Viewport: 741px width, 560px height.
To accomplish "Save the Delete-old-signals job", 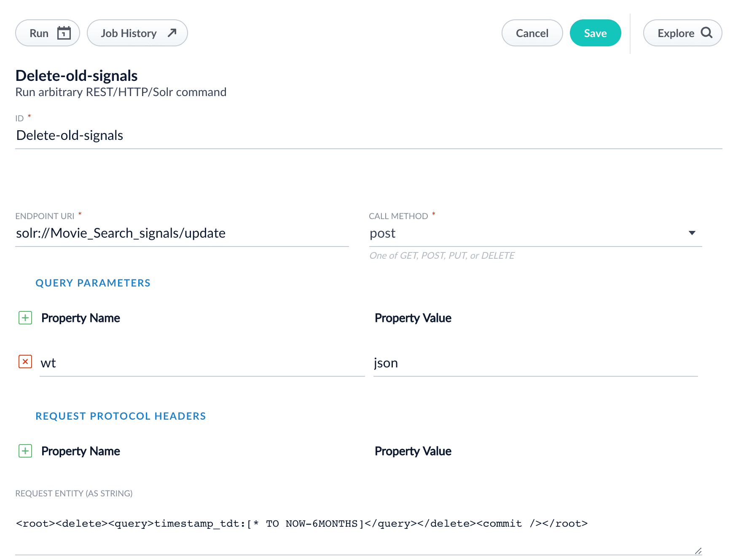I will [x=595, y=33].
